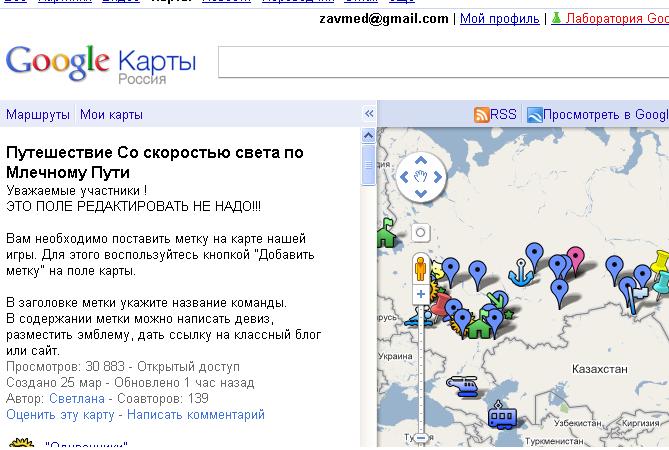Image resolution: width=669 pixels, height=450 pixels.
Task: Click the small circle button below pan control
Action: tap(421, 232)
